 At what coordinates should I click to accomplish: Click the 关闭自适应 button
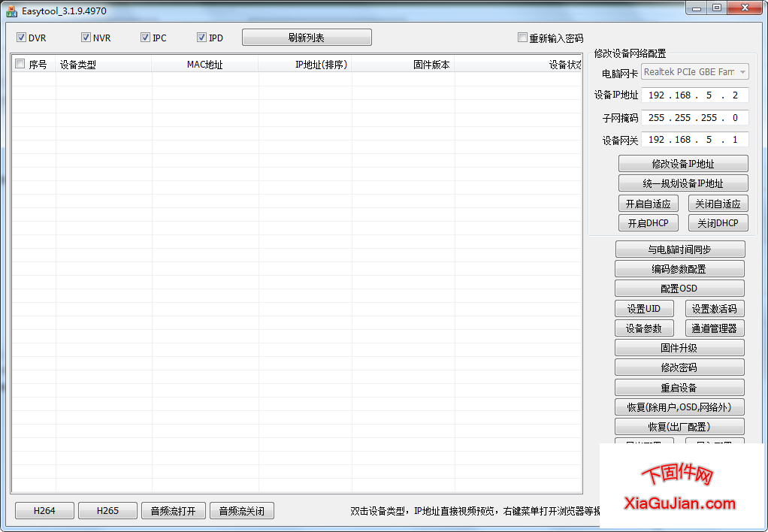click(x=718, y=204)
